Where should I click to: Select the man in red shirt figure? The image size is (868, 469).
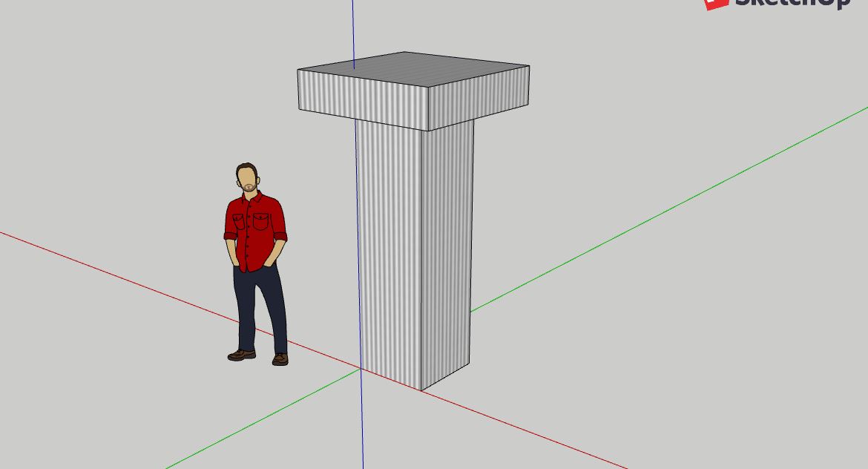[256, 264]
